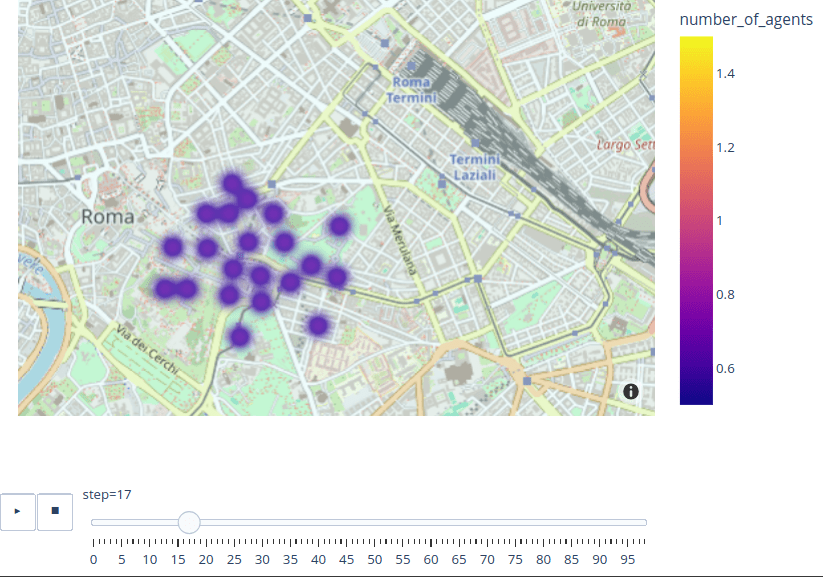Select the topmost purple agent density point

tap(232, 183)
